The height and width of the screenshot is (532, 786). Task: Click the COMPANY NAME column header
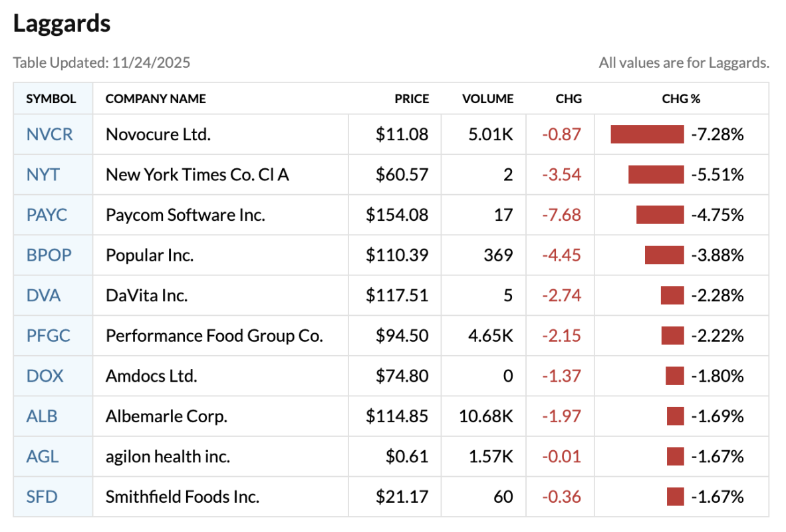coord(156,99)
